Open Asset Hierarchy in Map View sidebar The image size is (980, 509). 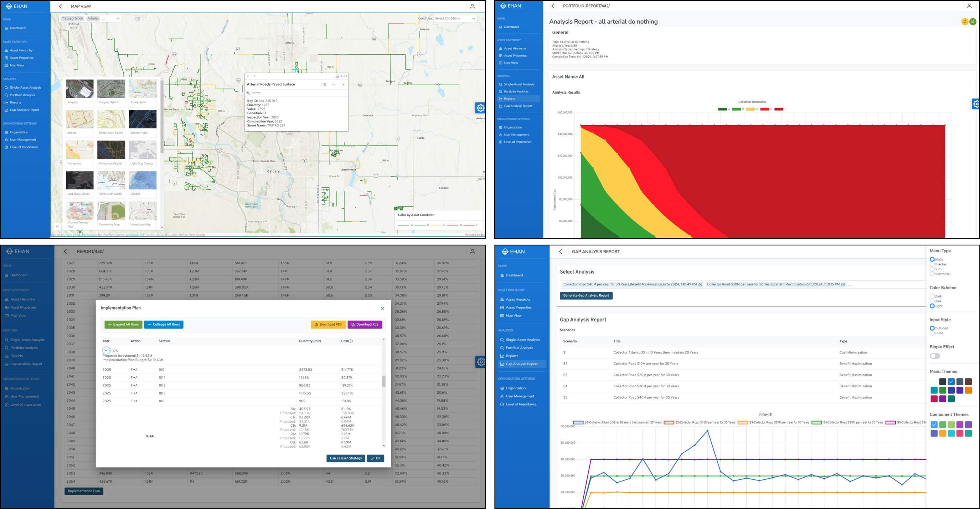(x=21, y=50)
